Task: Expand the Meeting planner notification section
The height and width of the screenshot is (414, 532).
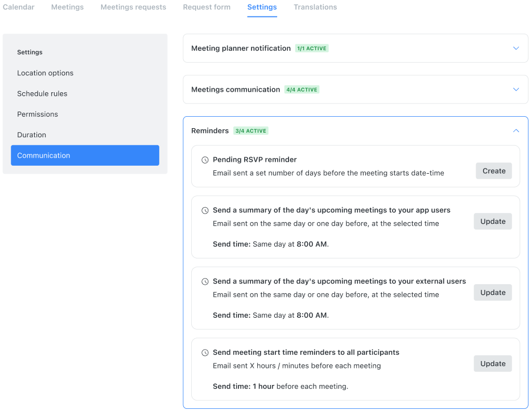Action: click(x=516, y=48)
